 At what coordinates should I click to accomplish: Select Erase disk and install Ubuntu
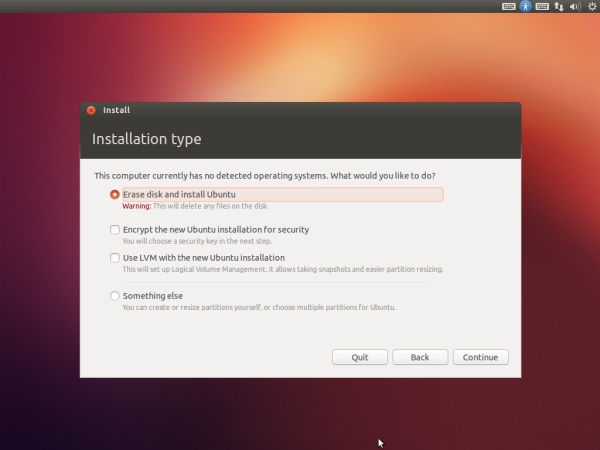[115, 194]
